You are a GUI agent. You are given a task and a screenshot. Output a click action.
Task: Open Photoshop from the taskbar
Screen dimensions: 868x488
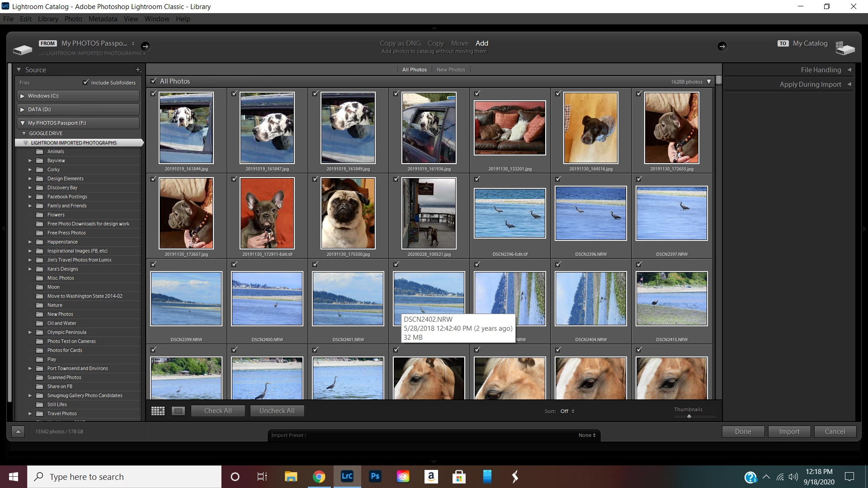(x=375, y=477)
